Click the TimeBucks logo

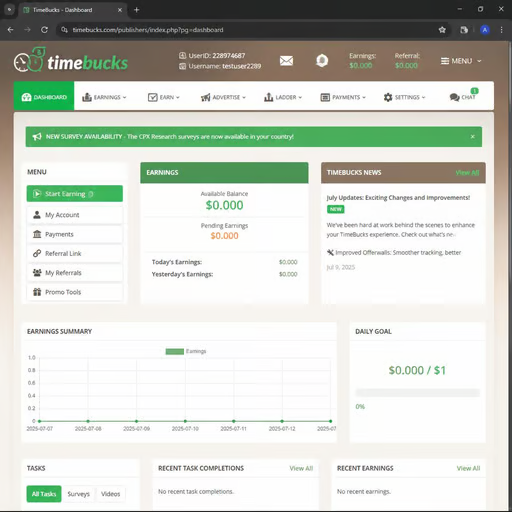[71, 60]
